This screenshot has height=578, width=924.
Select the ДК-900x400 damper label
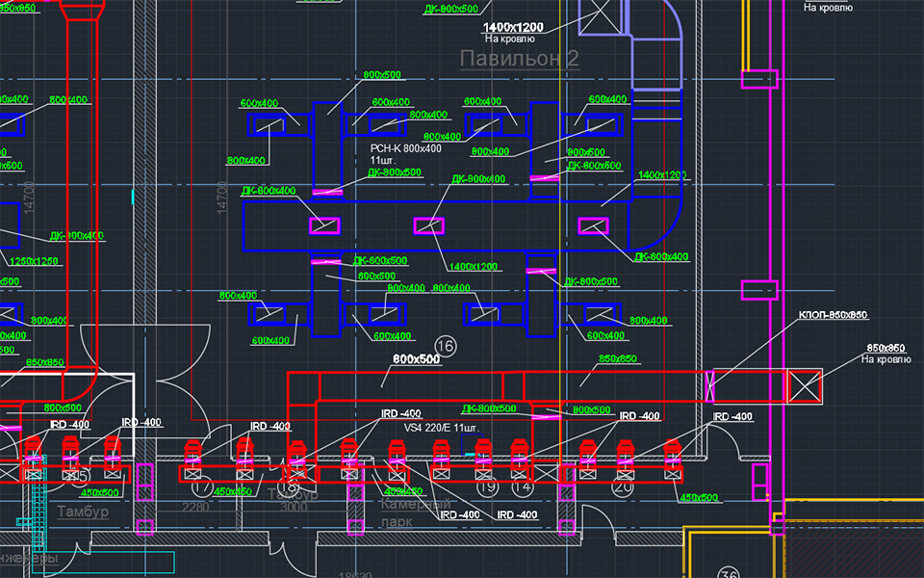(x=479, y=178)
